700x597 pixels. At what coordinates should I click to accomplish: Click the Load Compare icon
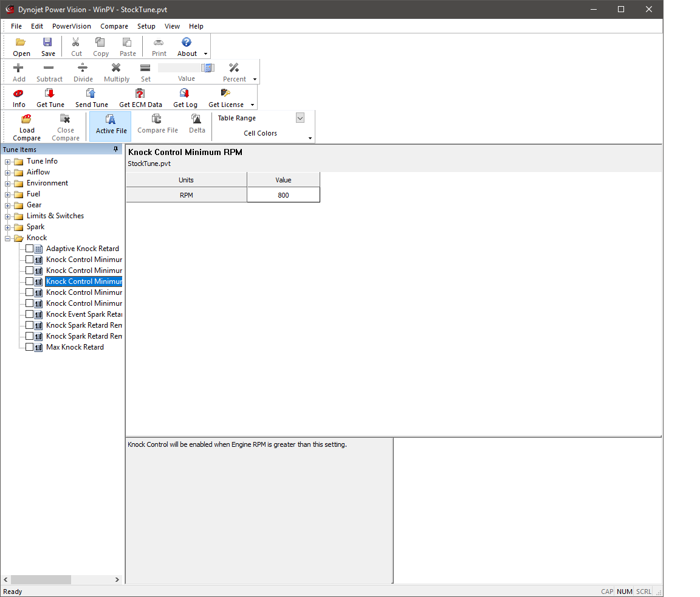pyautogui.click(x=27, y=120)
